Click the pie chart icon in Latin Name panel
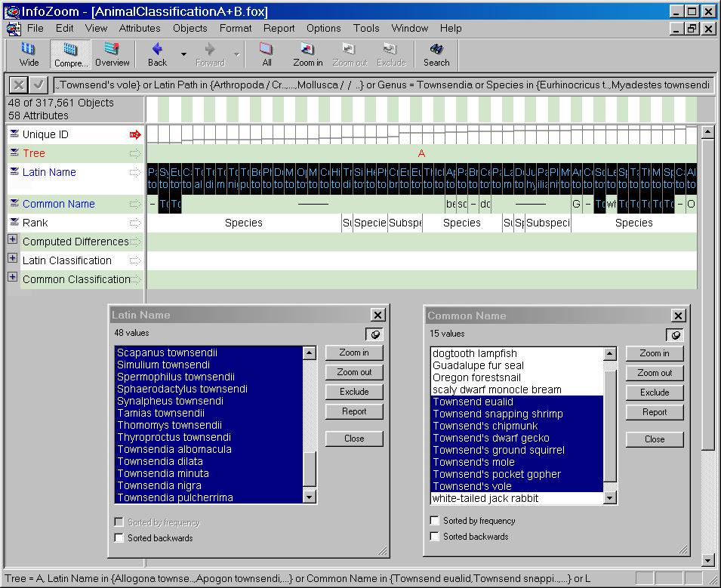 (x=375, y=334)
